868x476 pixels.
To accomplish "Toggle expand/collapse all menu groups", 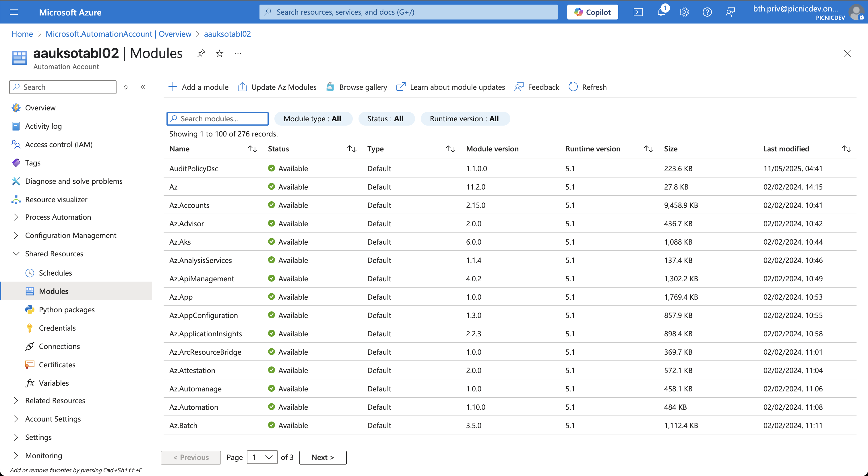I will tap(126, 87).
